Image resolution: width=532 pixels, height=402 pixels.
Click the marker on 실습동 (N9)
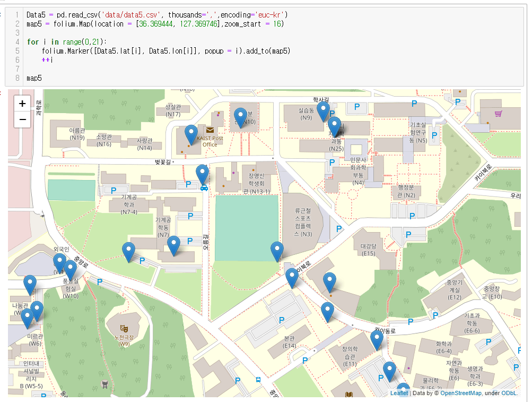coord(323,110)
